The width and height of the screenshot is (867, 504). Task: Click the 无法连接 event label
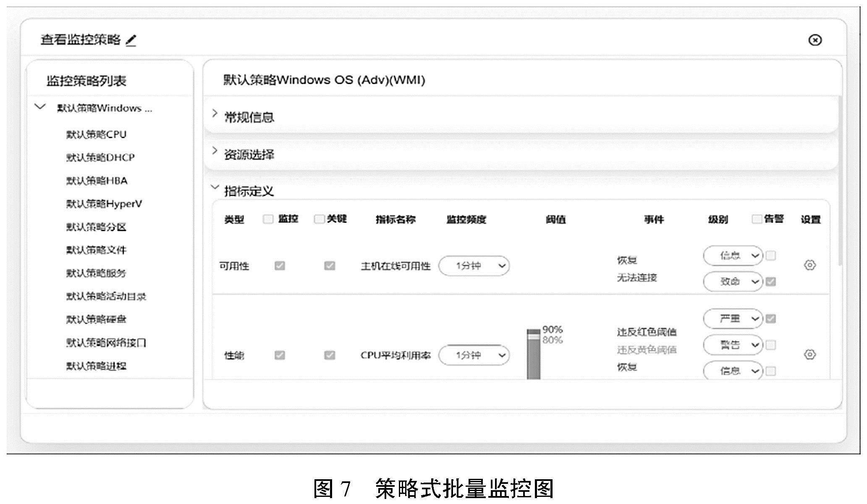point(637,278)
